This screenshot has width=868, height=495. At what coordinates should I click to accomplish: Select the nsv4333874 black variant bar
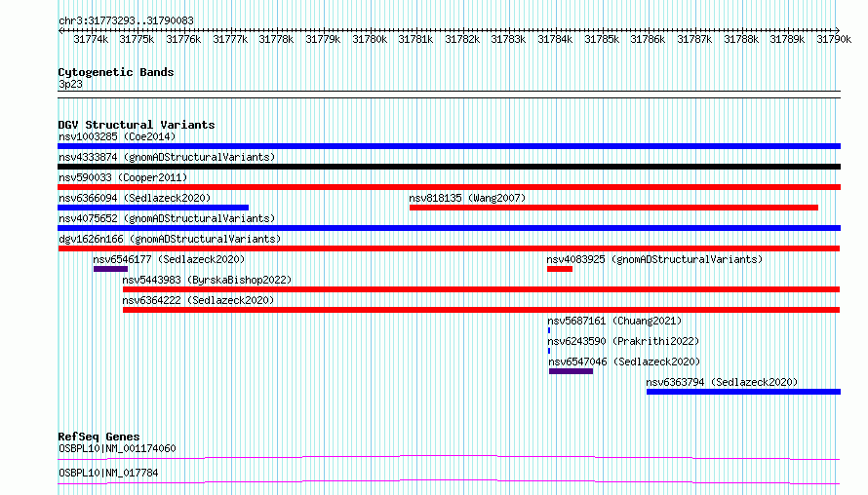point(449,167)
